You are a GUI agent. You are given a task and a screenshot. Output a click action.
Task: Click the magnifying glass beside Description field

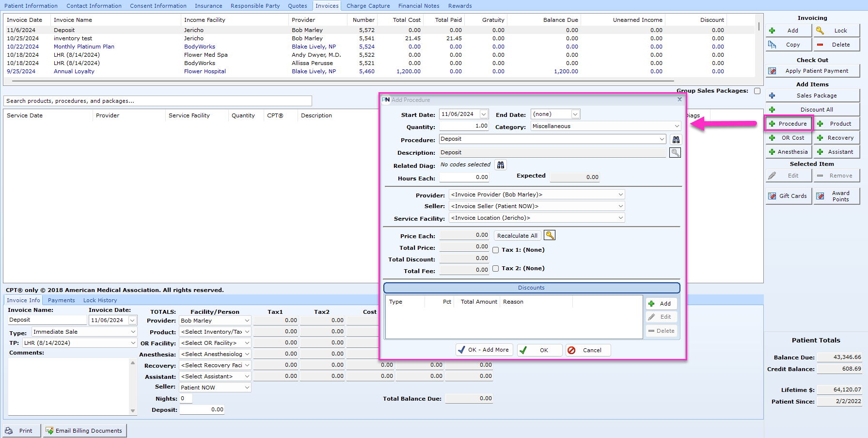(x=675, y=152)
